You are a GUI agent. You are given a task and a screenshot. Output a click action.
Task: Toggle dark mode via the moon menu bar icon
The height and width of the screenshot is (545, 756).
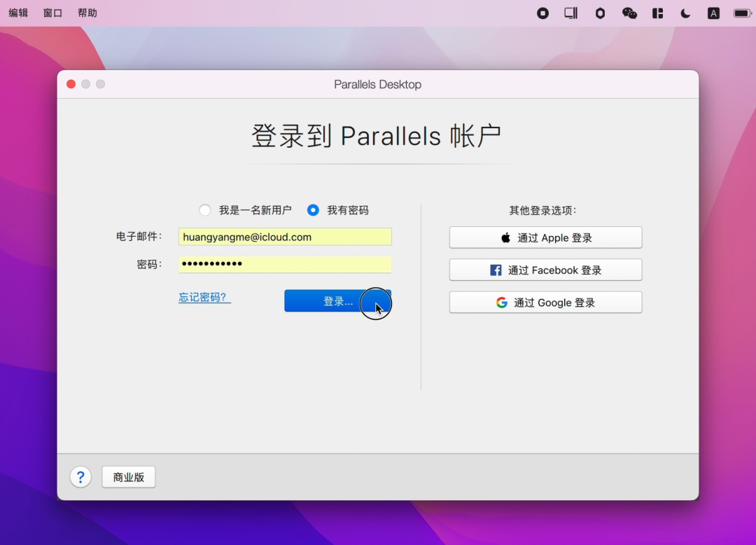click(685, 13)
